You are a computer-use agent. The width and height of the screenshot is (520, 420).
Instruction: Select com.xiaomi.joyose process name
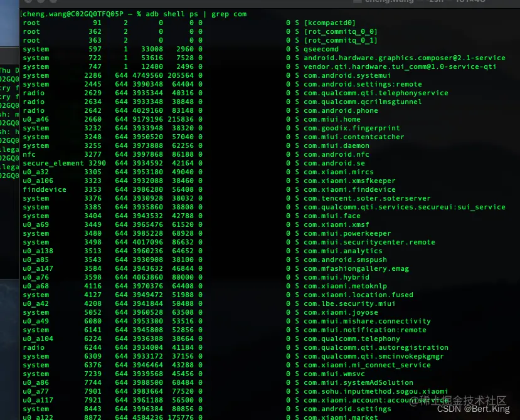[x=341, y=313]
